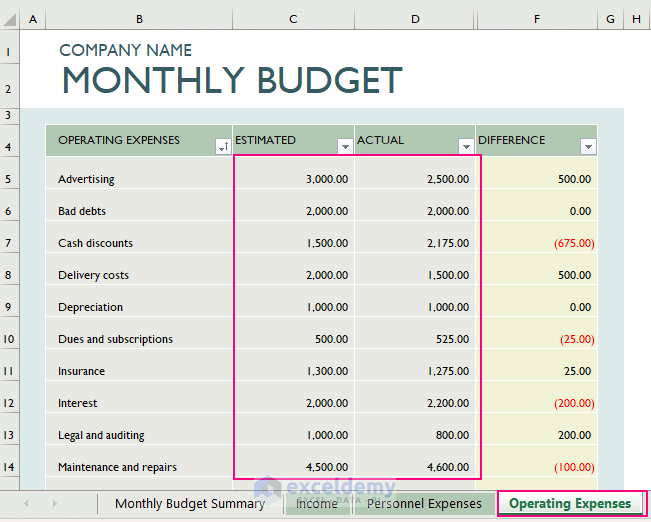Select column F header

tap(537, 19)
